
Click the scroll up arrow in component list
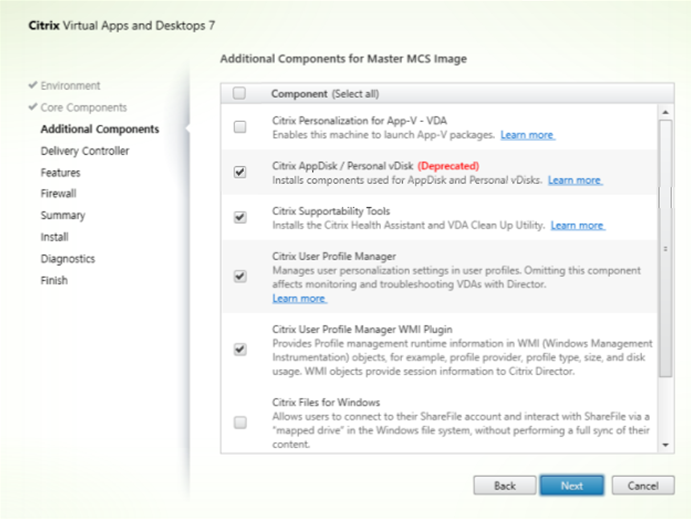click(x=665, y=112)
